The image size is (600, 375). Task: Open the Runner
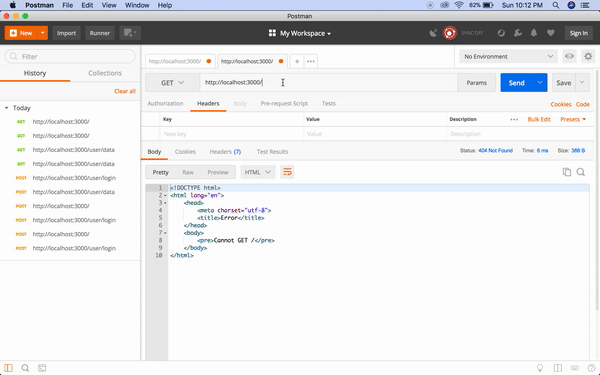(99, 33)
